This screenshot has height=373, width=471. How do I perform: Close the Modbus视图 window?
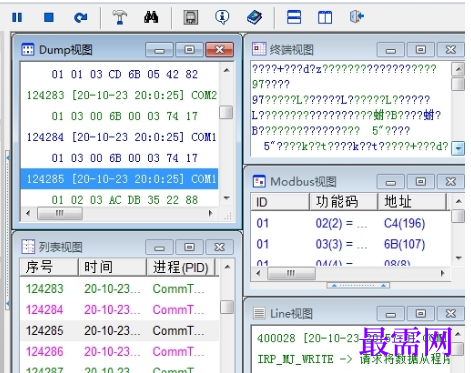point(451,182)
